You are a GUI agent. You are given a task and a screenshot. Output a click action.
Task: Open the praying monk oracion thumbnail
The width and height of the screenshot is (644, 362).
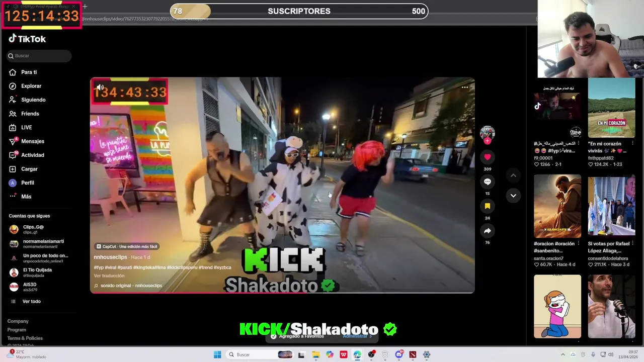click(x=557, y=206)
